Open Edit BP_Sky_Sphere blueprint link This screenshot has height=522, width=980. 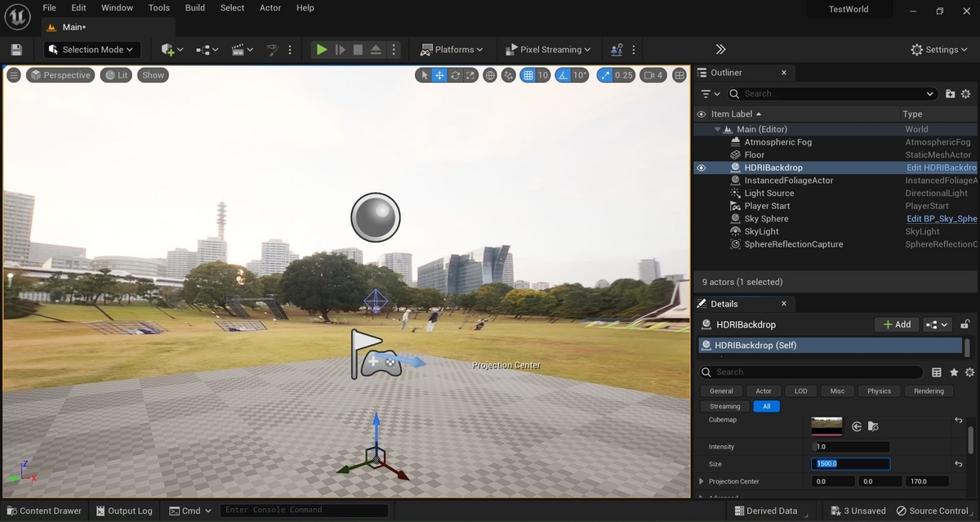pos(942,219)
